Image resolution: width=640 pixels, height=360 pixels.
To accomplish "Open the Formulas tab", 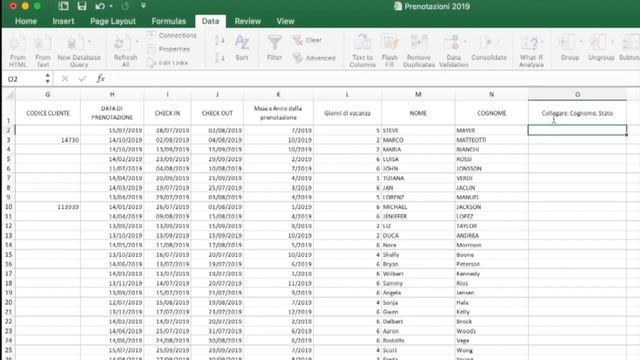I will click(169, 21).
